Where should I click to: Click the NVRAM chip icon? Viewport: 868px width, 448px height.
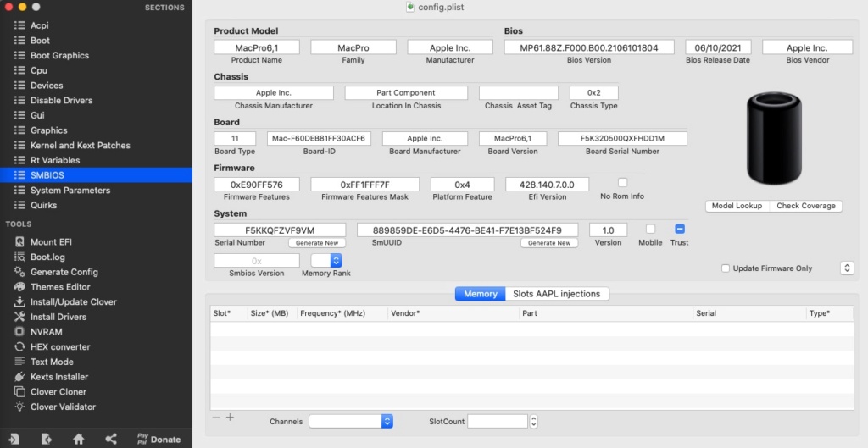19,331
